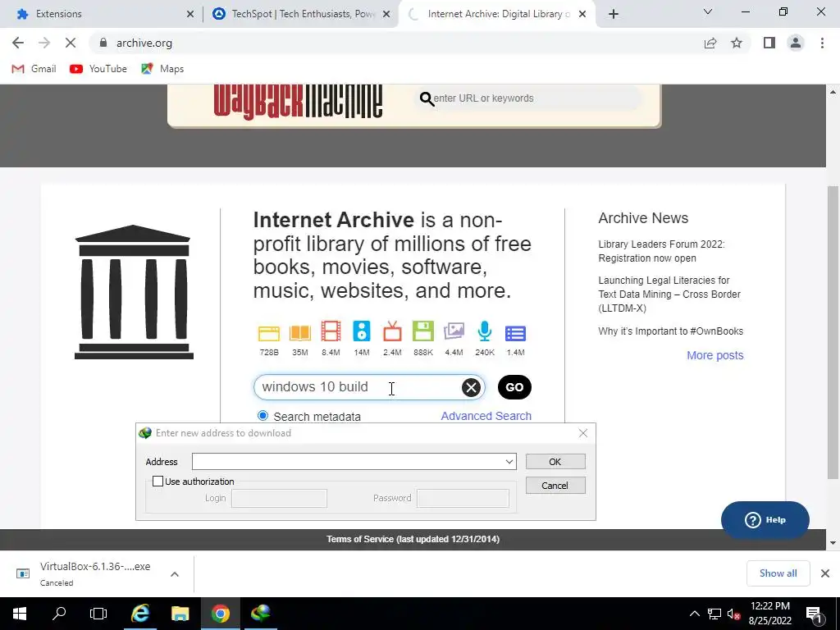Click the Internet Archive building logo
The image size is (840, 630).
click(134, 292)
